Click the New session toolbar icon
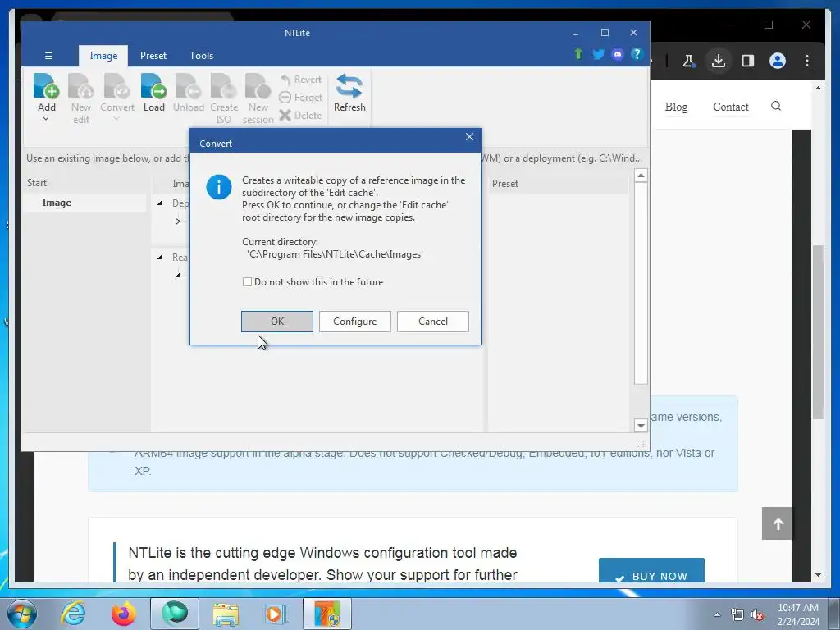840x630 pixels. click(x=258, y=87)
